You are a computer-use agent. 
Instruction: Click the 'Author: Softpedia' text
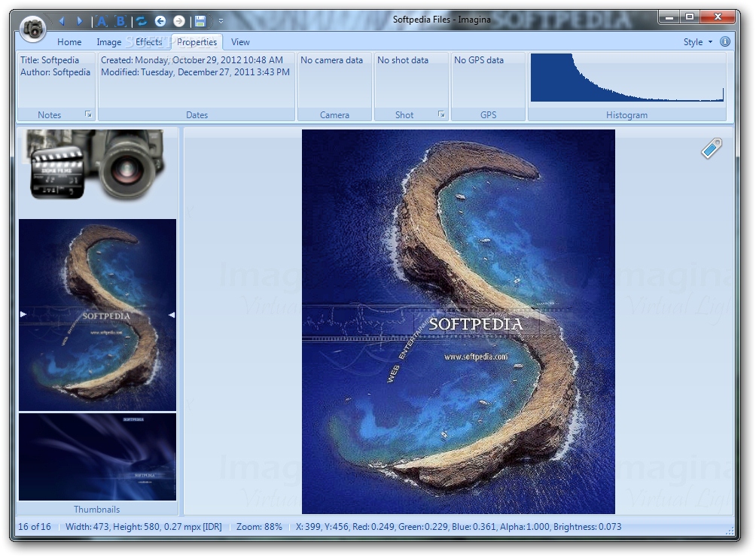point(56,72)
